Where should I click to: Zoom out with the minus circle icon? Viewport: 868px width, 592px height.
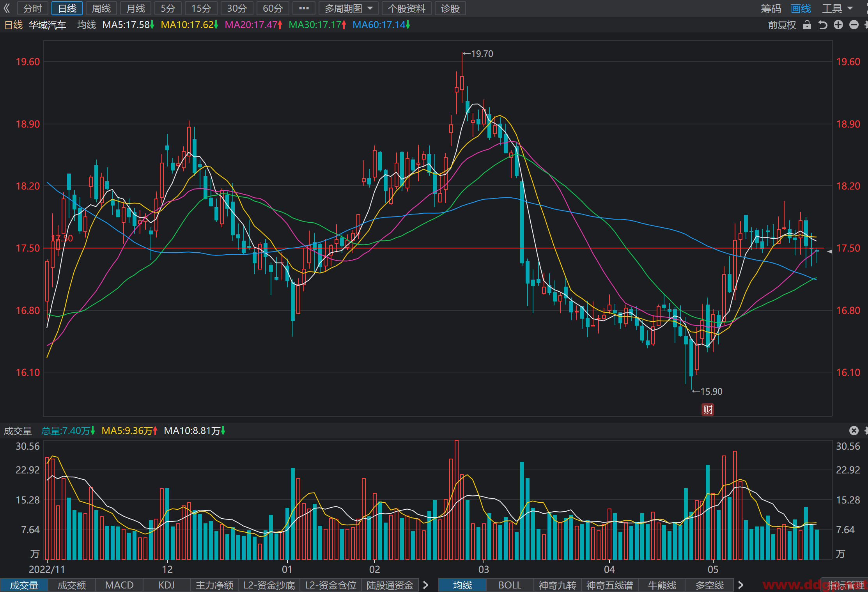coord(854,25)
